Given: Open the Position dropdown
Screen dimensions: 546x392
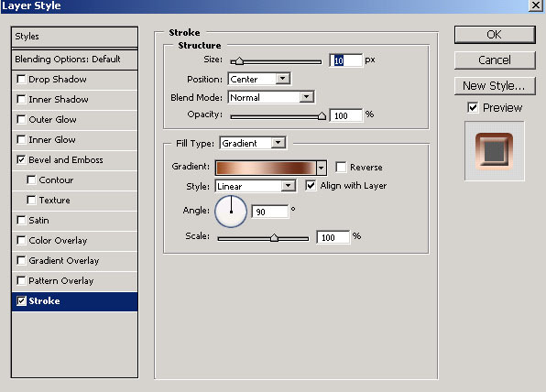Looking at the screenshot, I should point(259,79).
